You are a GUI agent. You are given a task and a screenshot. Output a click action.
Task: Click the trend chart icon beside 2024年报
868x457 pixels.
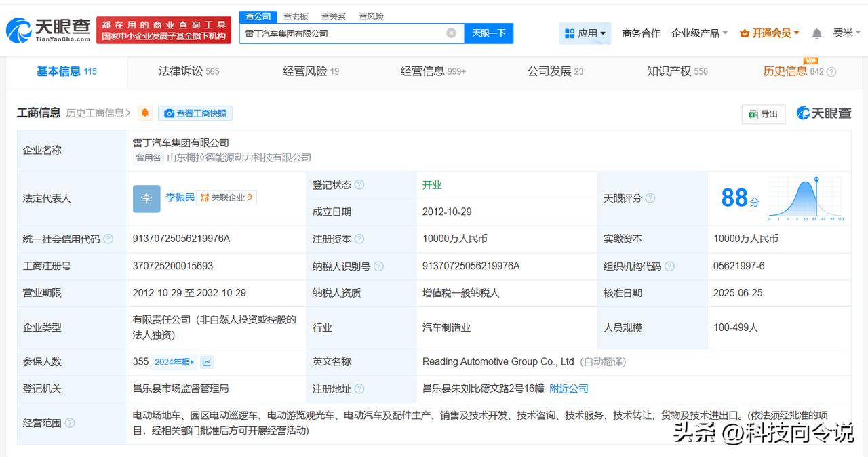click(x=207, y=362)
